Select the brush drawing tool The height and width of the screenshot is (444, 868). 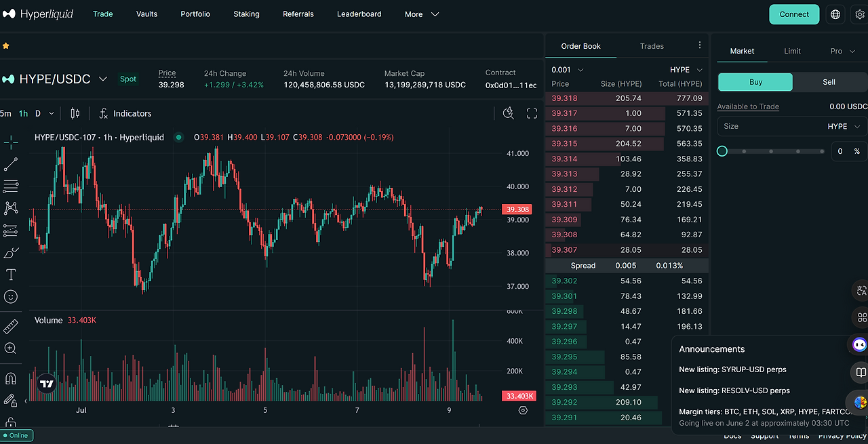point(11,253)
